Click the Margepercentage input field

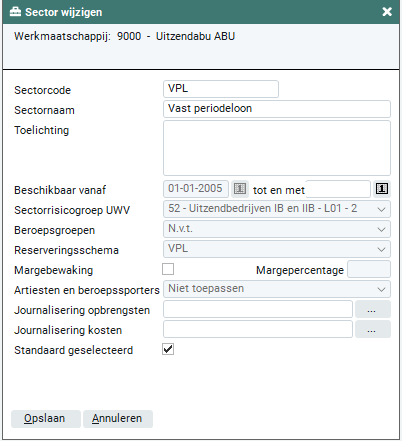[x=369, y=269]
